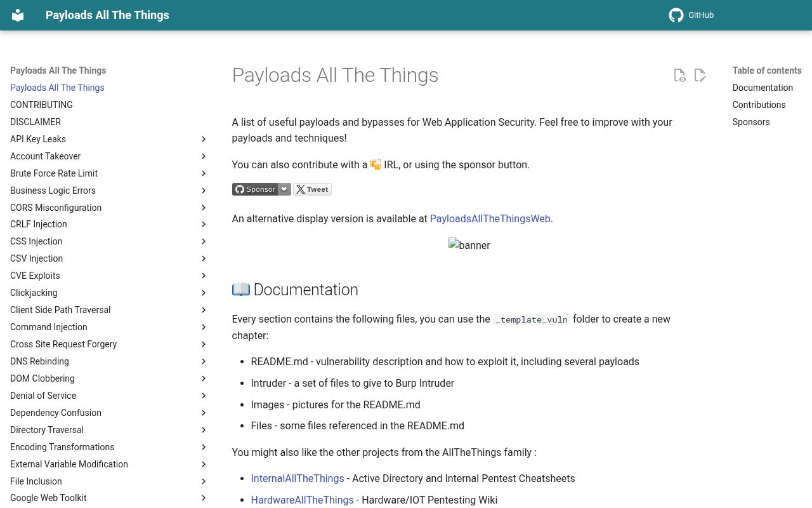This screenshot has height=508, width=812.
Task: Click the GitHub text in header
Action: point(701,15)
